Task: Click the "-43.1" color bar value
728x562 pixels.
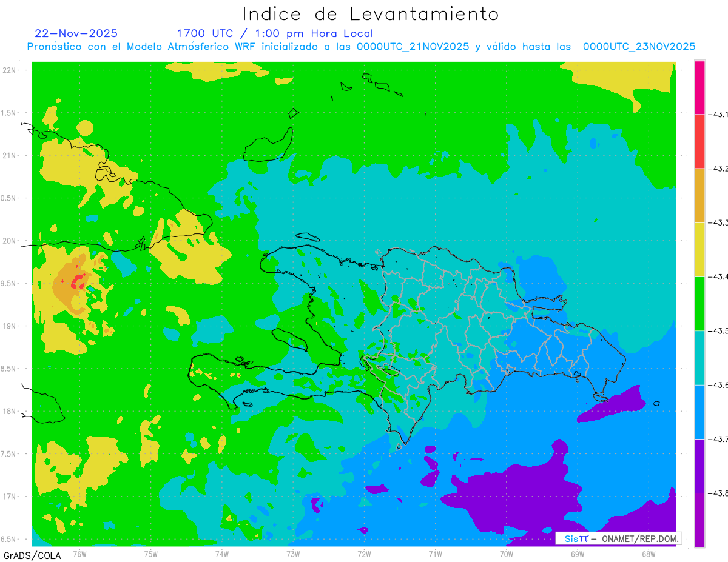Action: pos(719,115)
